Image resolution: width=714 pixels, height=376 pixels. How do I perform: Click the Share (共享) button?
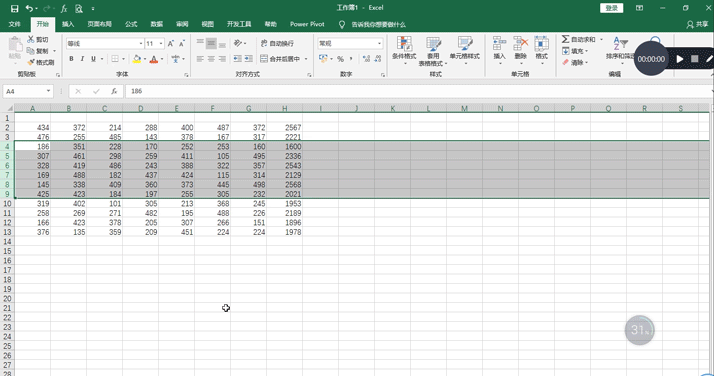[x=698, y=24]
